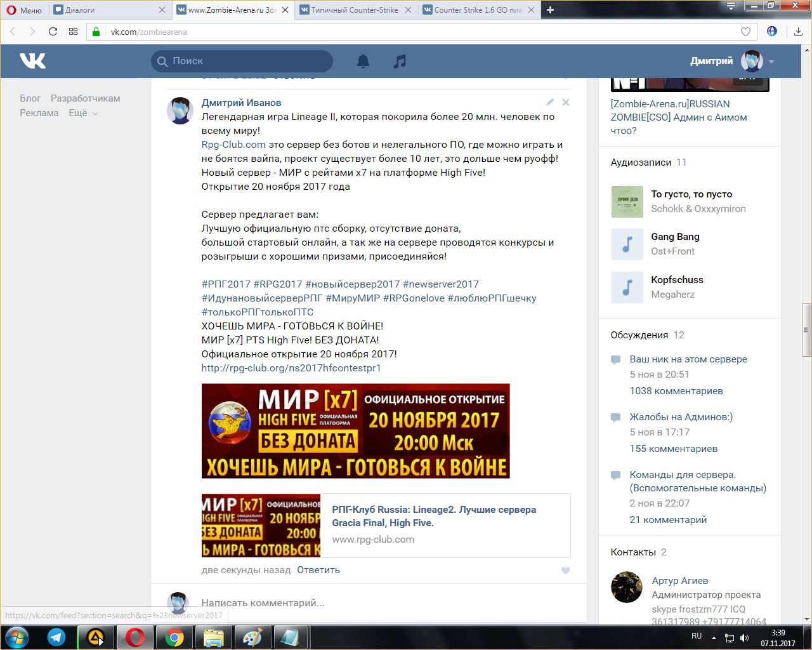Click the Opera forward arrow

coord(32,32)
